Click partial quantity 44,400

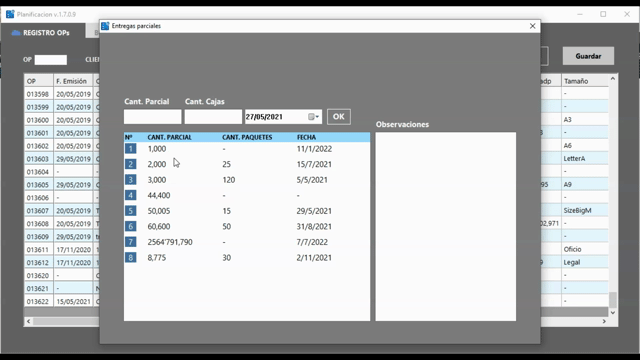[x=159, y=195]
